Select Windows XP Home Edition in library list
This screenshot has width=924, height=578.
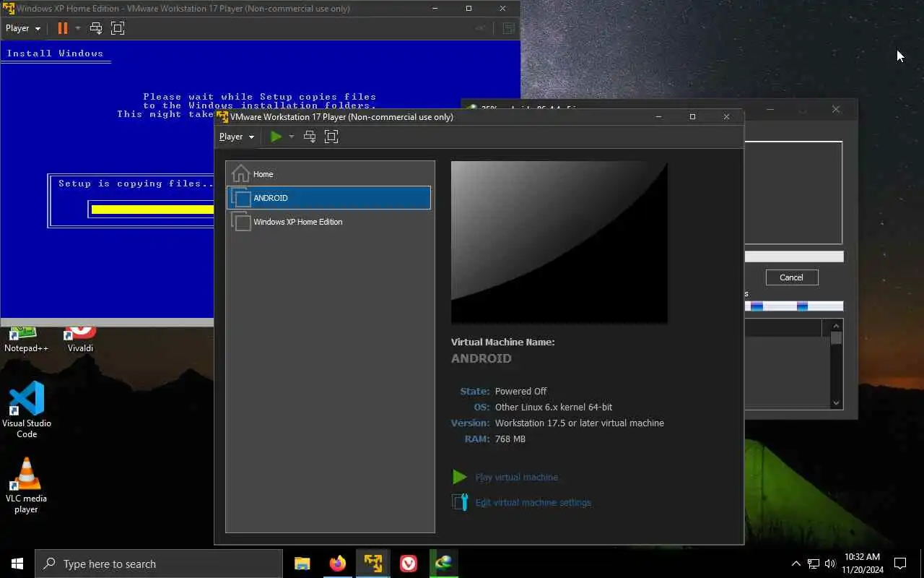(331, 222)
